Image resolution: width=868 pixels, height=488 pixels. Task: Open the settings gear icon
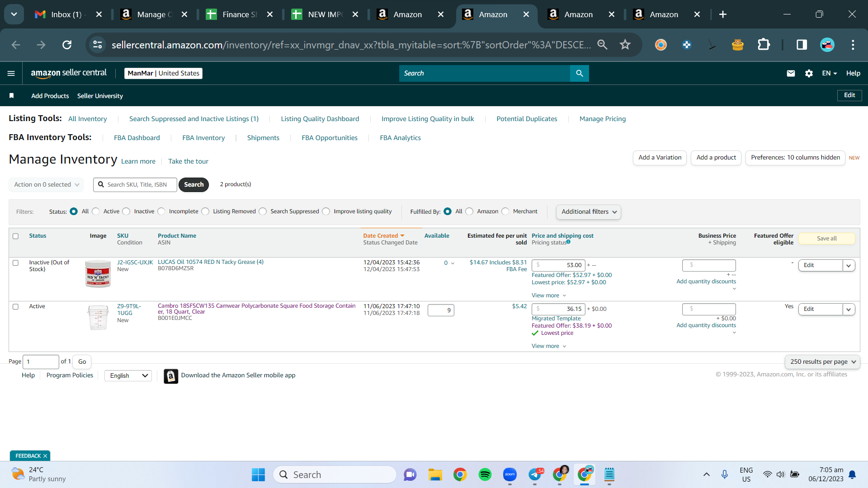point(809,73)
